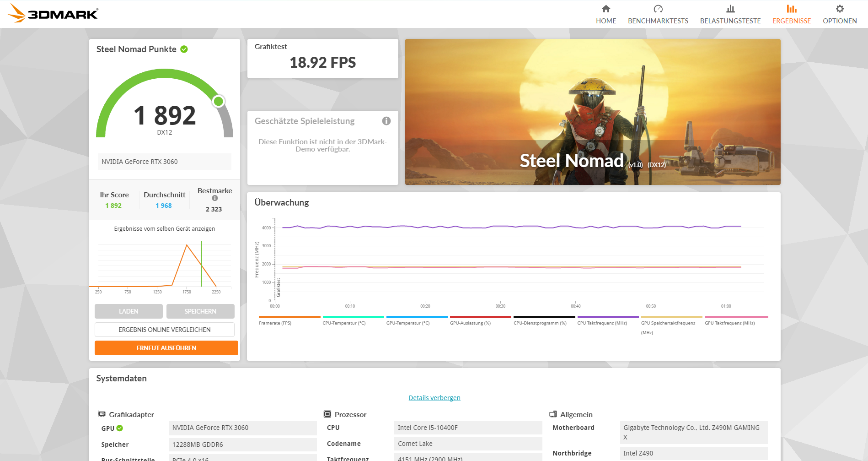Click the 3DMark logo
The width and height of the screenshot is (868, 461).
[53, 13]
